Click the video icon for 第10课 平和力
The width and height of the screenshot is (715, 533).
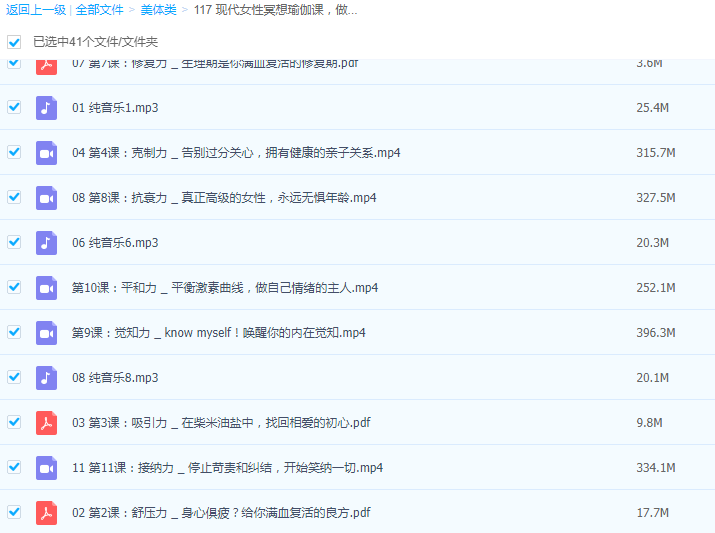click(x=46, y=288)
